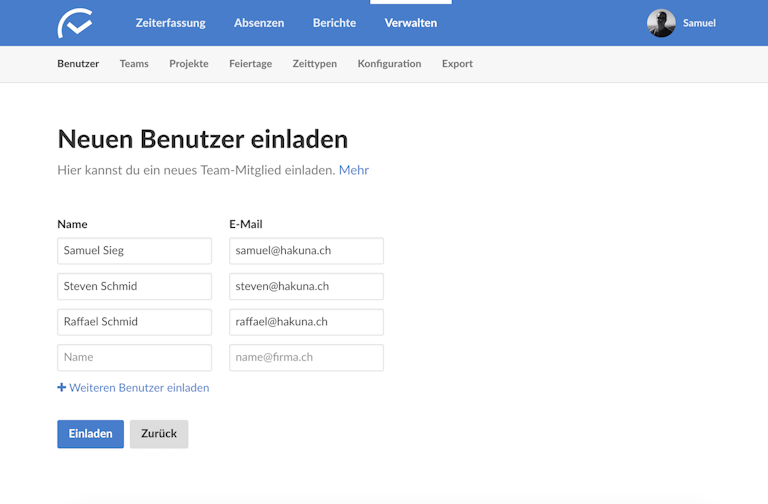Switch to the Benutzer tab

(x=78, y=64)
